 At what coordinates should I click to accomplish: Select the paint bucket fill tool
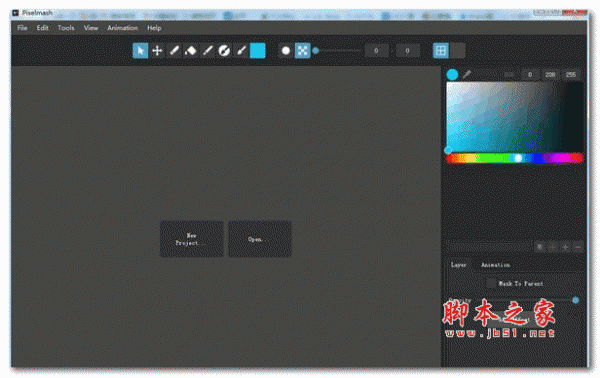coord(191,51)
